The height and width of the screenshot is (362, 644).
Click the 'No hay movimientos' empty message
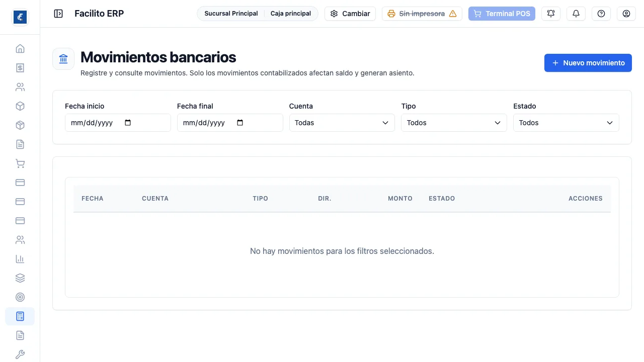coord(342,251)
